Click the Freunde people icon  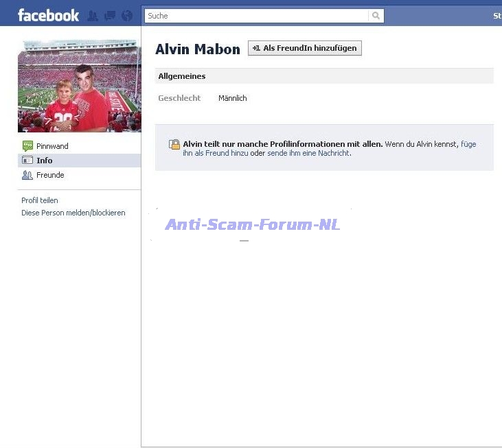coord(27,175)
